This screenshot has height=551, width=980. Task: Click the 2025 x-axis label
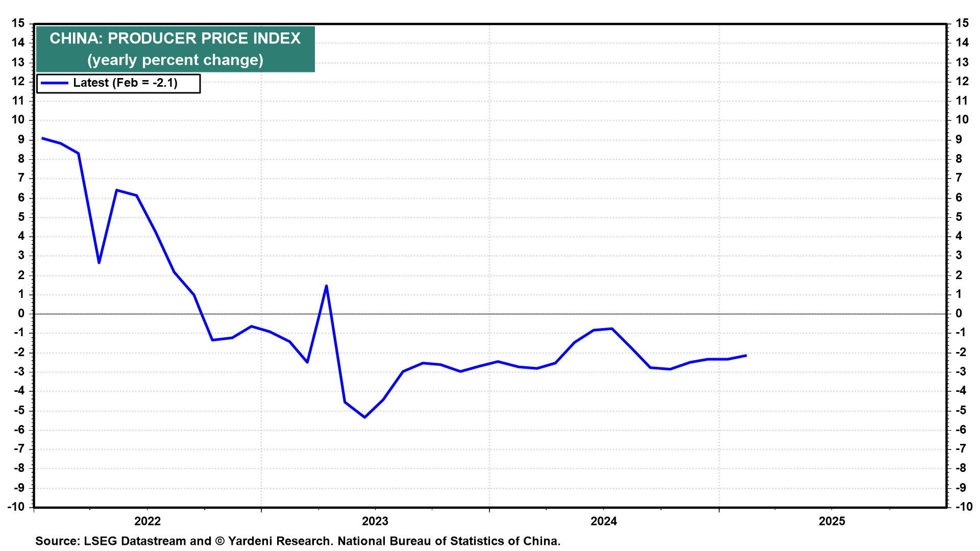click(x=832, y=521)
